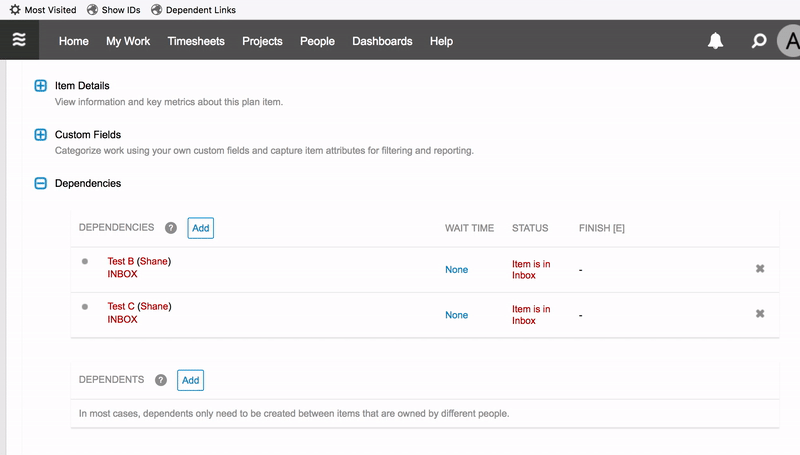Click the INBOX label under Test C
The height and width of the screenshot is (455, 800).
(x=122, y=319)
